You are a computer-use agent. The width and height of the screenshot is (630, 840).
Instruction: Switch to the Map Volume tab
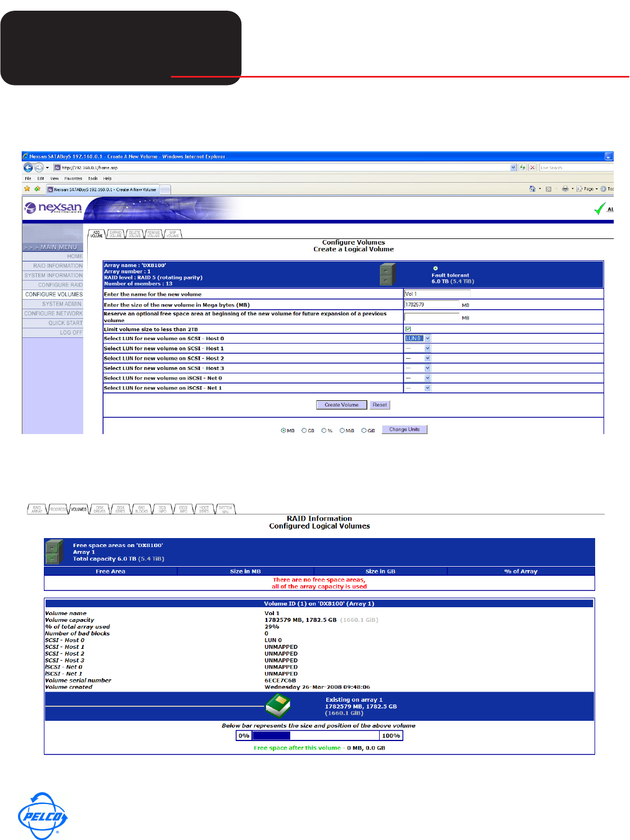pyautogui.click(x=173, y=234)
